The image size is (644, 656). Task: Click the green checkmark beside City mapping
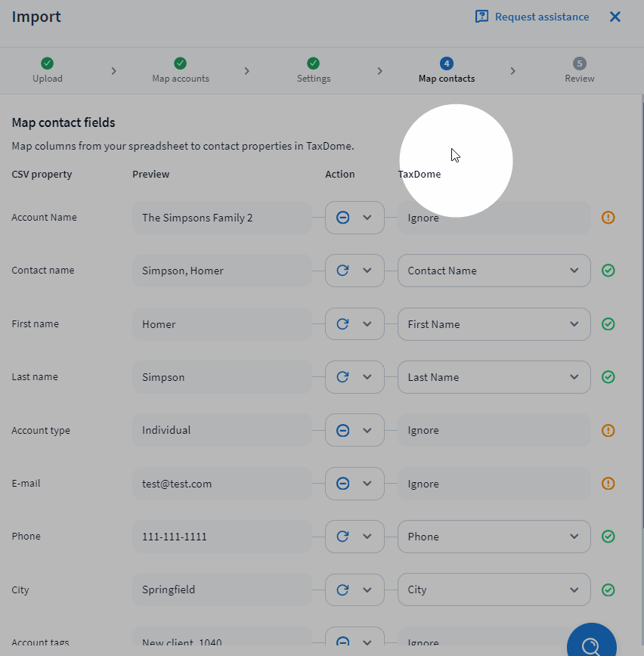608,590
